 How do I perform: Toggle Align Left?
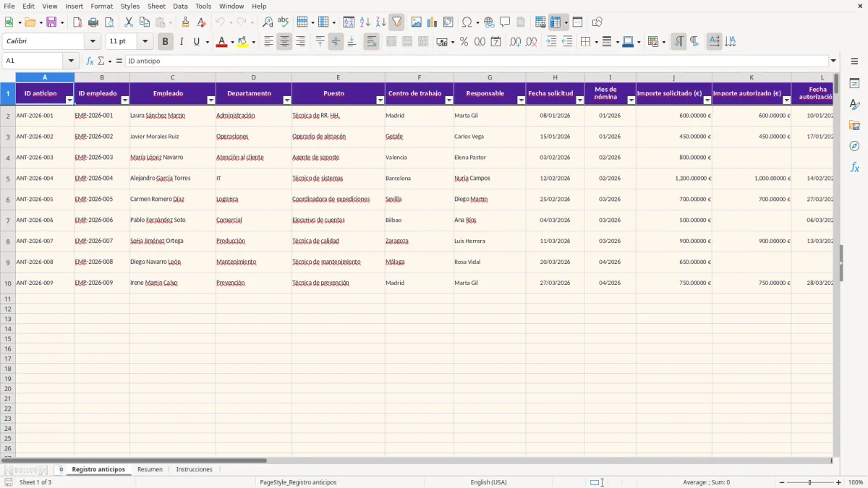pyautogui.click(x=268, y=42)
